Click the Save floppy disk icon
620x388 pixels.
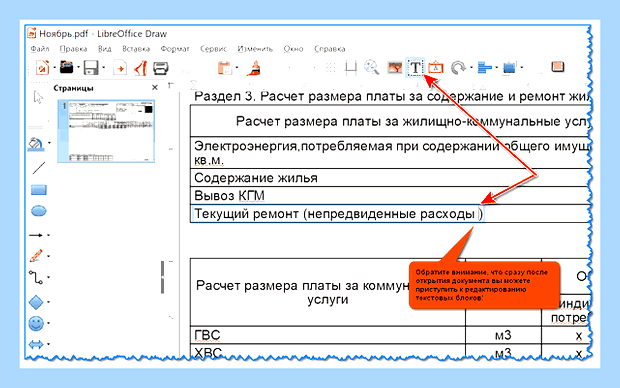pos(91,68)
